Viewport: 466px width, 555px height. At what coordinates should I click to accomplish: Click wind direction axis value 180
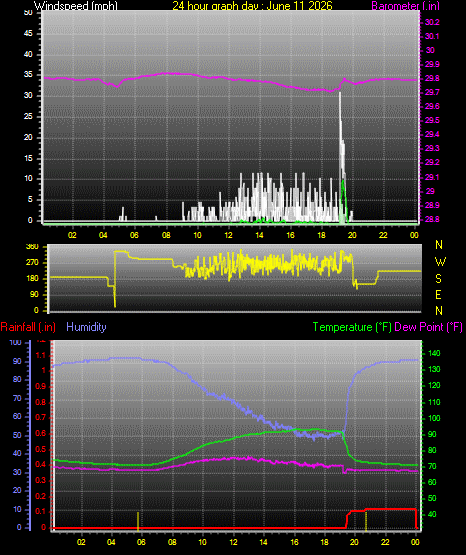(32, 279)
